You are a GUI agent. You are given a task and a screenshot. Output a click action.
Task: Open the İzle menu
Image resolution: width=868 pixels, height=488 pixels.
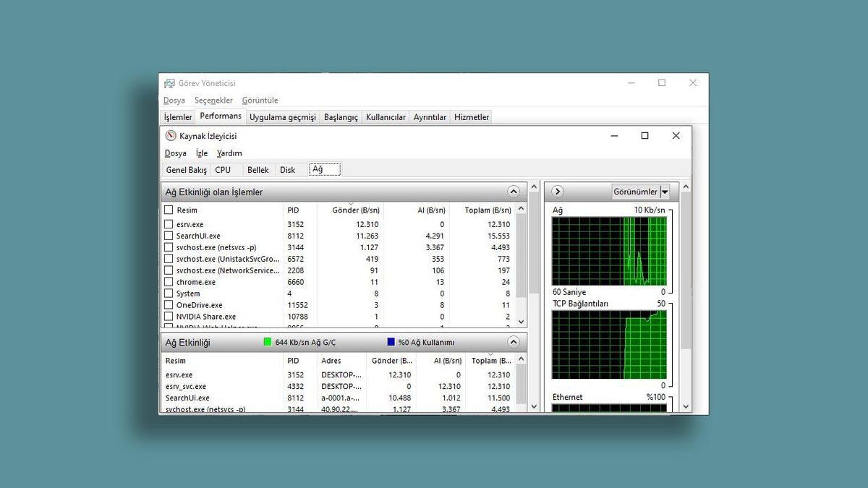201,153
